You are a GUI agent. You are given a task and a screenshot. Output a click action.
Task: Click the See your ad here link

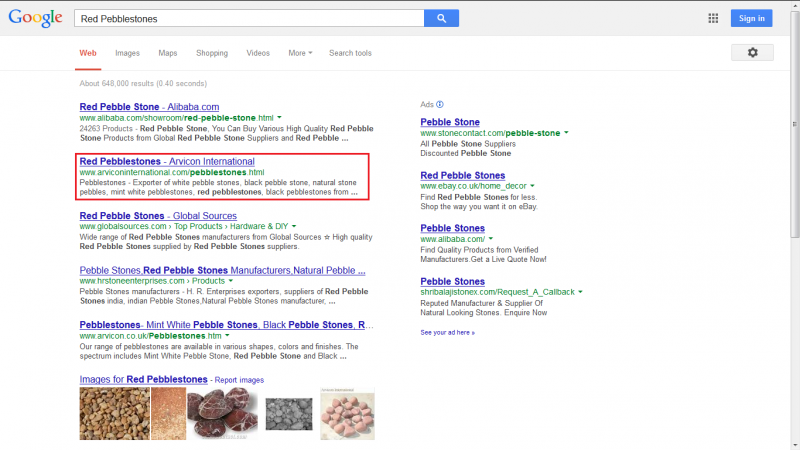tap(447, 332)
